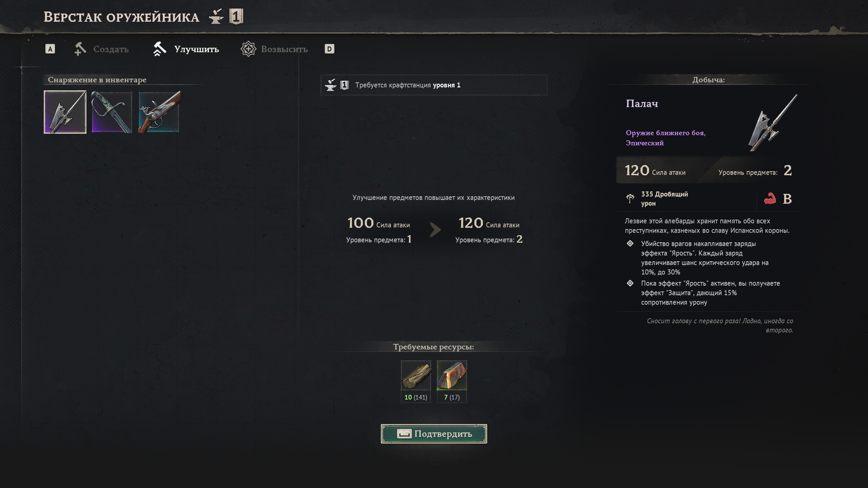Click the Палач halberd preview image
The width and height of the screenshot is (868, 488).
pos(773,123)
